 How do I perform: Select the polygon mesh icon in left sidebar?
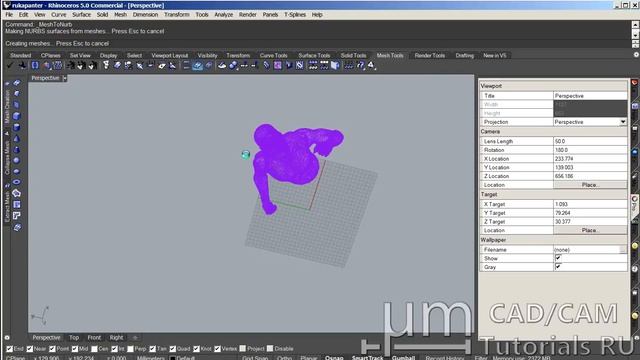tap(16, 193)
